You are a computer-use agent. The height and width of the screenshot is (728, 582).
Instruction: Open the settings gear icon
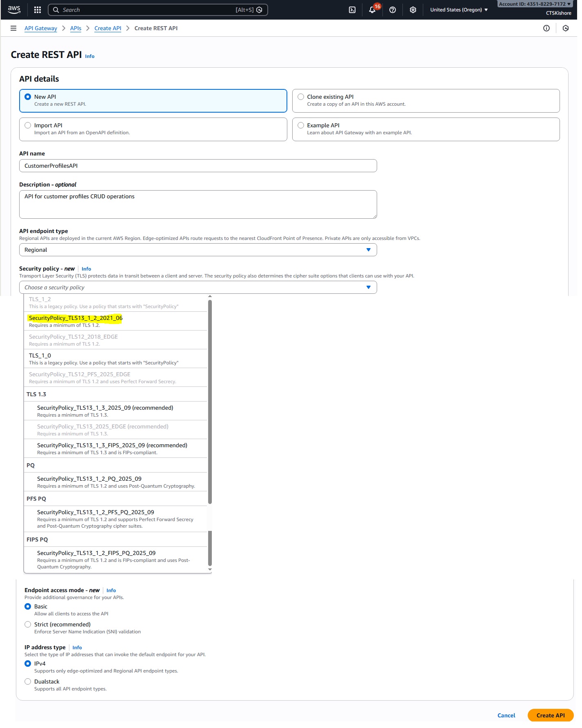(x=413, y=10)
